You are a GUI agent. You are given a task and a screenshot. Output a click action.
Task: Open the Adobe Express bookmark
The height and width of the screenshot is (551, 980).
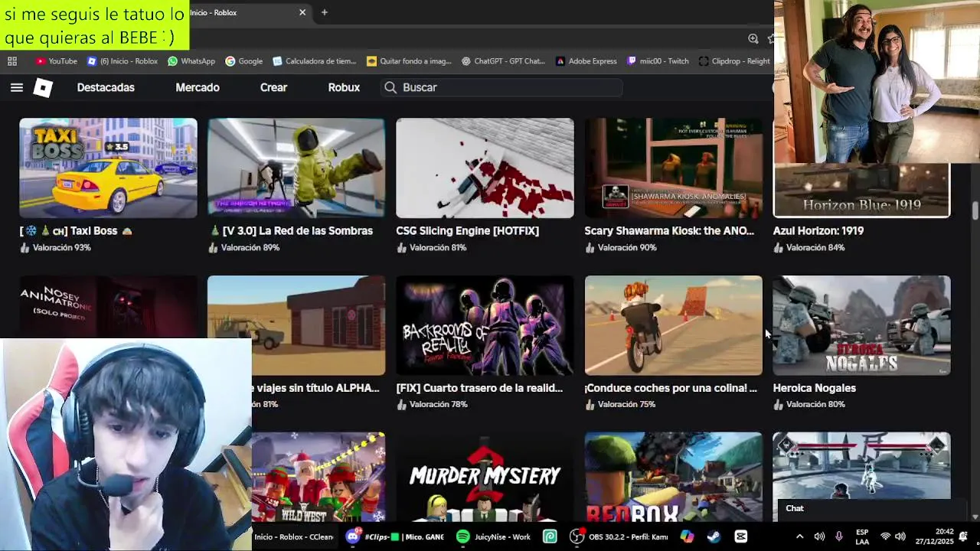[586, 61]
